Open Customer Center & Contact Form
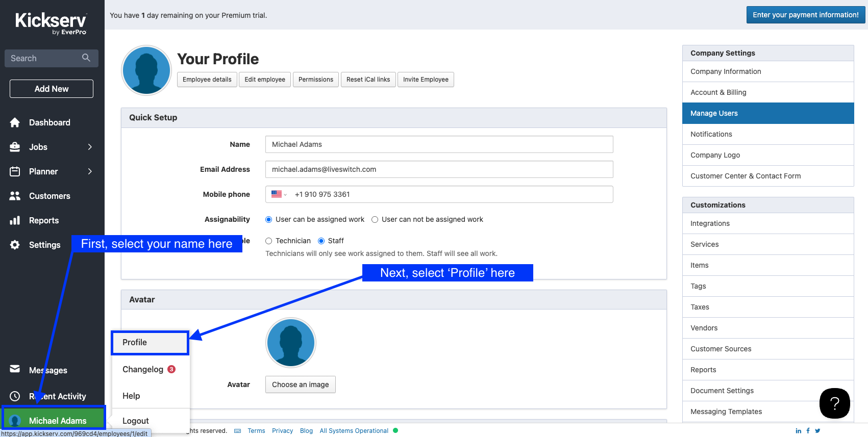This screenshot has height=437, width=868. (768, 176)
